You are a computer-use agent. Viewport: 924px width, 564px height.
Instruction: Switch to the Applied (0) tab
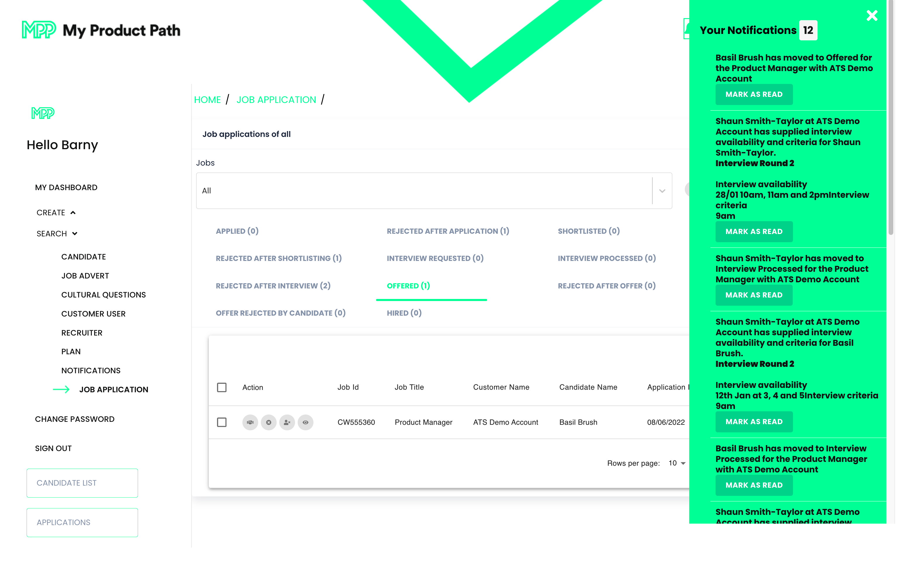tap(237, 231)
